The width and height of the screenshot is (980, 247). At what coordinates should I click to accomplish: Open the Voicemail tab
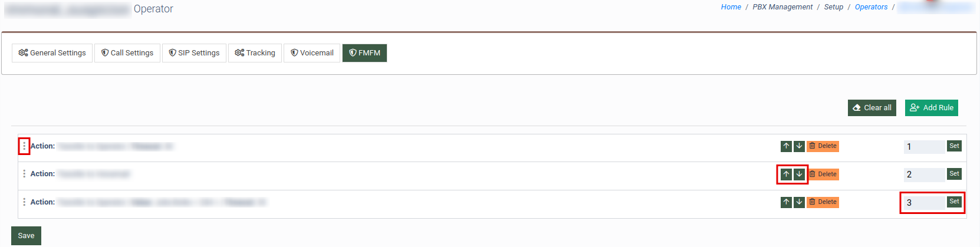click(x=312, y=53)
